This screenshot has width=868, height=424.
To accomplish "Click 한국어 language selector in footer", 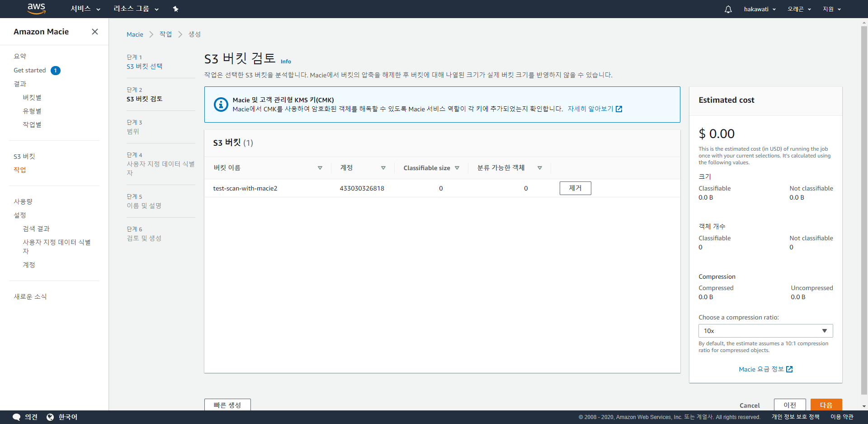I will click(x=68, y=417).
